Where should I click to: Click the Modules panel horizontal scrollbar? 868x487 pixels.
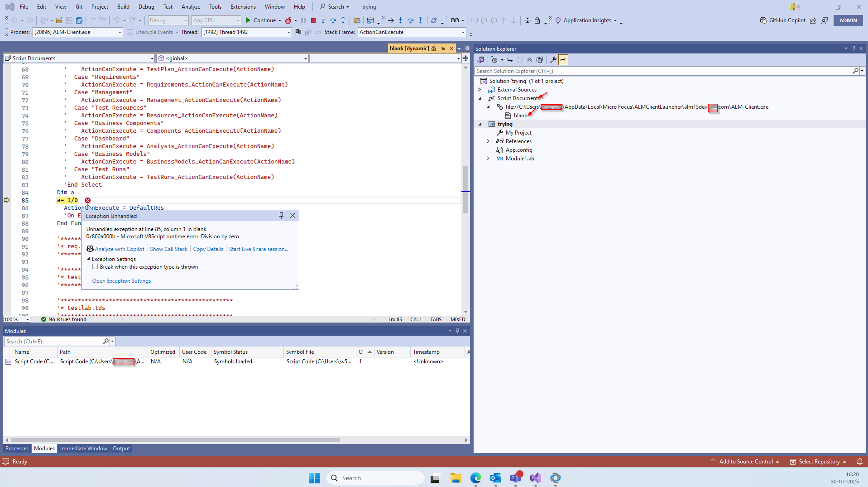point(175,440)
